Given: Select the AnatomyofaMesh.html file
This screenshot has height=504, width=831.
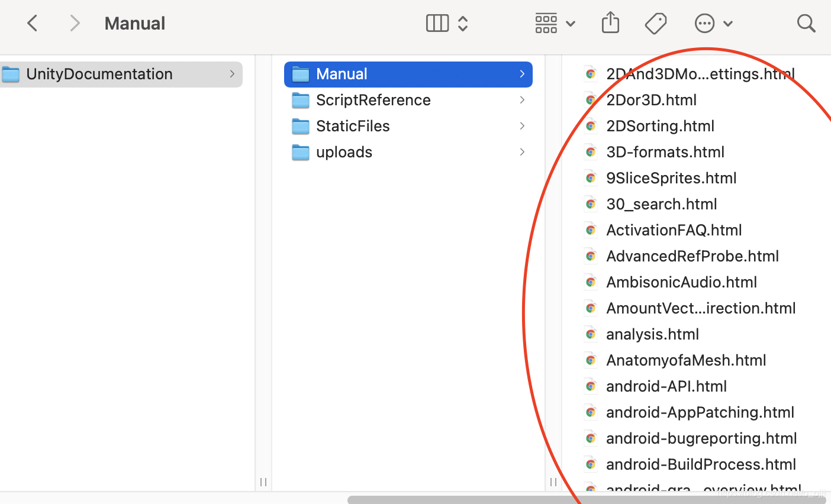Looking at the screenshot, I should point(686,360).
